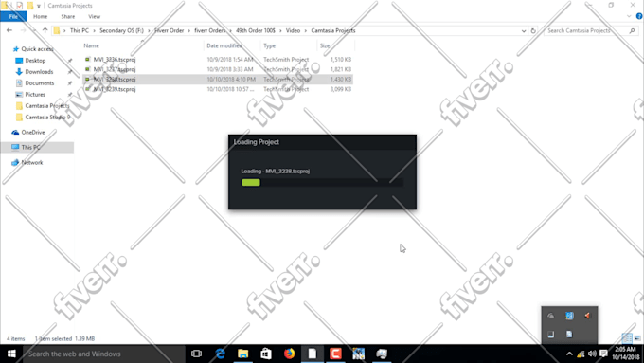Click blue icon in tray popup
The height and width of the screenshot is (363, 644).
pyautogui.click(x=569, y=316)
